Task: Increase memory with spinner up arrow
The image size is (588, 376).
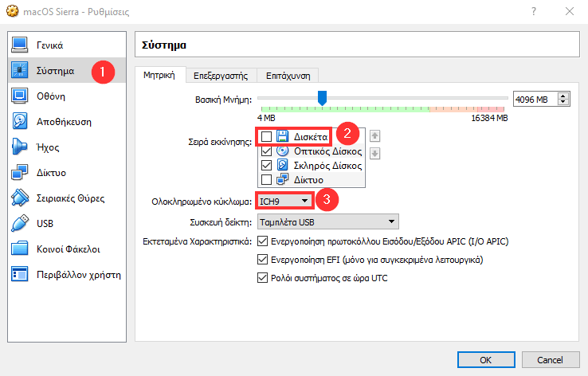Action: (563, 96)
